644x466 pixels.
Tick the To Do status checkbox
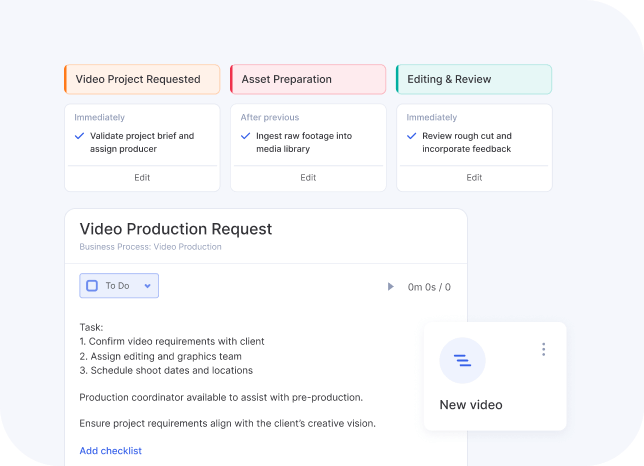[x=92, y=285]
